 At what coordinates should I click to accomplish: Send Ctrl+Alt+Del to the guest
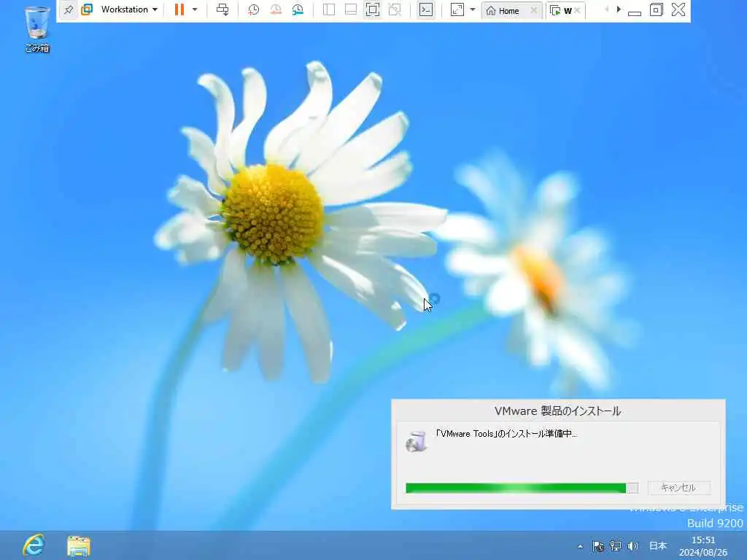(222, 9)
